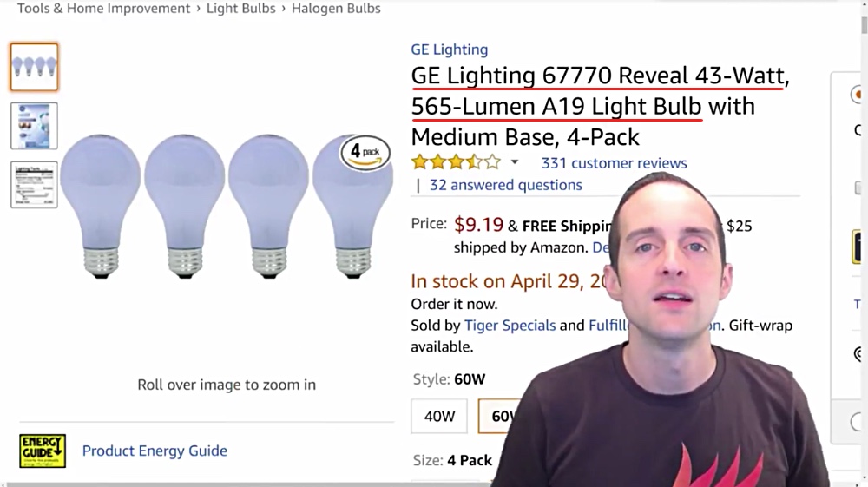868x487 pixels.
Task: Click the main light bulbs product image
Action: coord(227,206)
